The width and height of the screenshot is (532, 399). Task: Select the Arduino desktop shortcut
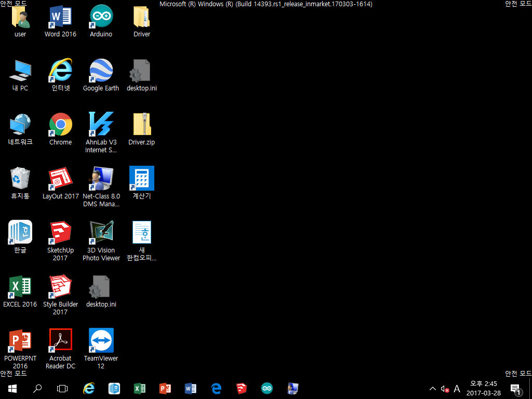[101, 21]
